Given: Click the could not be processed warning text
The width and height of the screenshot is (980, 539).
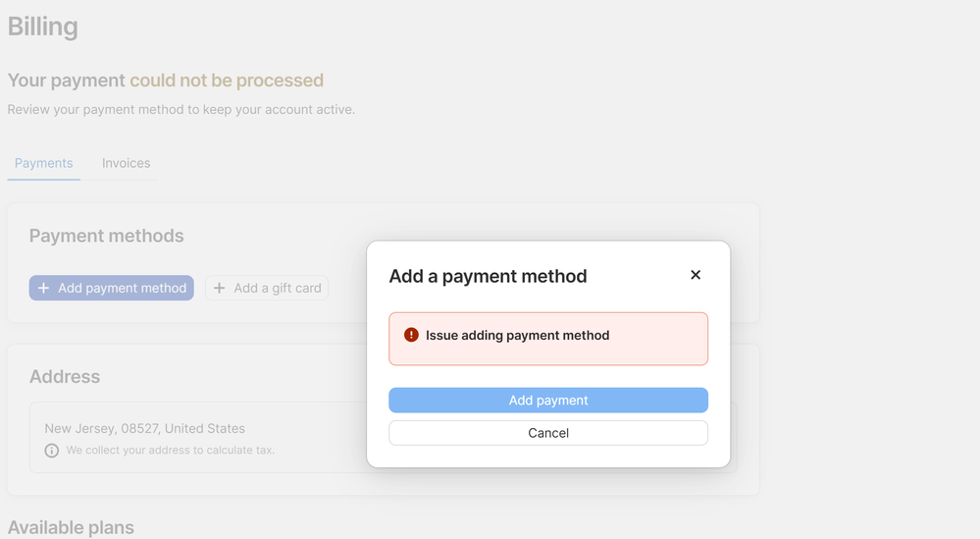Looking at the screenshot, I should (x=227, y=81).
